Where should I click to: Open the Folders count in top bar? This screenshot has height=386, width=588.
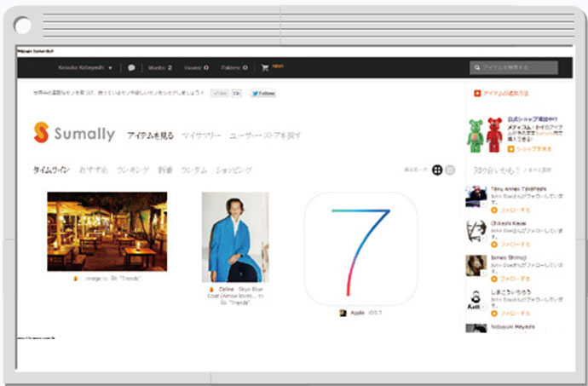click(x=234, y=68)
